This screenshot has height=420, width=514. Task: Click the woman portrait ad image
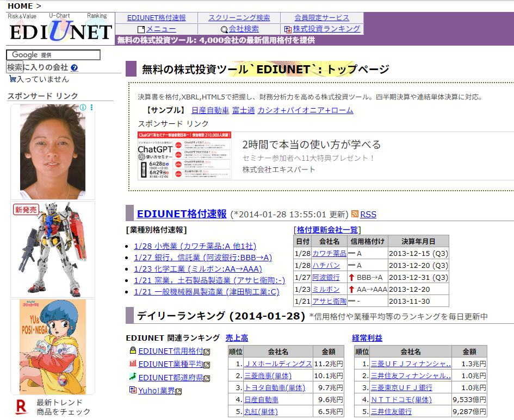click(52, 152)
